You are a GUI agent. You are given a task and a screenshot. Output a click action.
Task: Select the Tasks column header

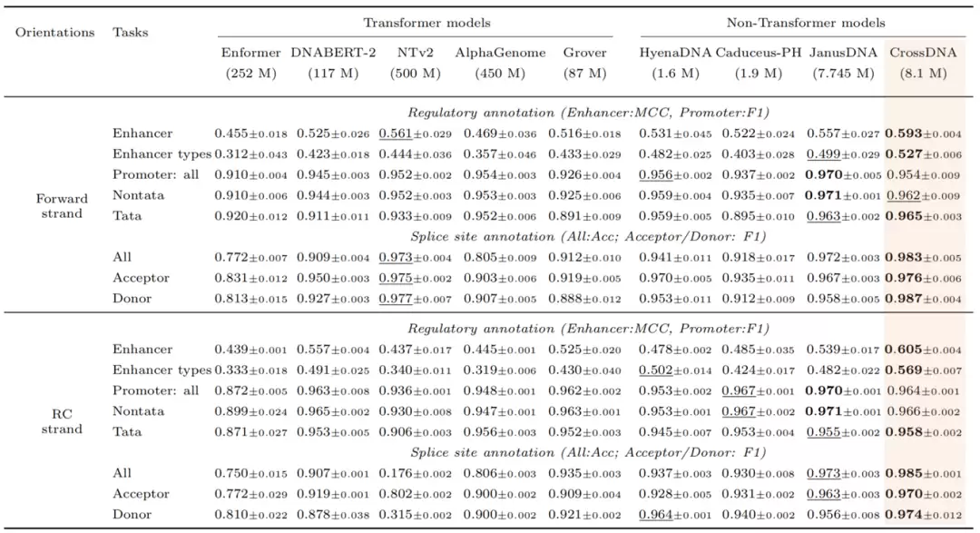(x=130, y=33)
